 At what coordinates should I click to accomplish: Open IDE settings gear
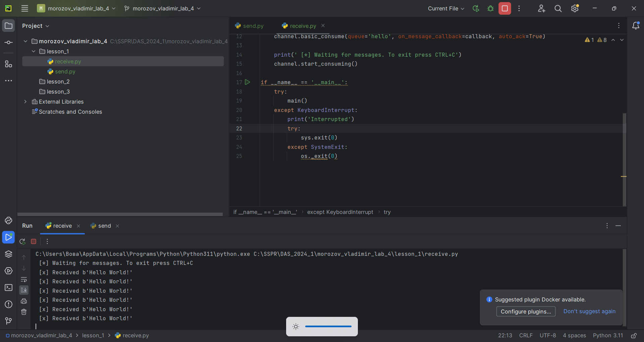click(575, 8)
